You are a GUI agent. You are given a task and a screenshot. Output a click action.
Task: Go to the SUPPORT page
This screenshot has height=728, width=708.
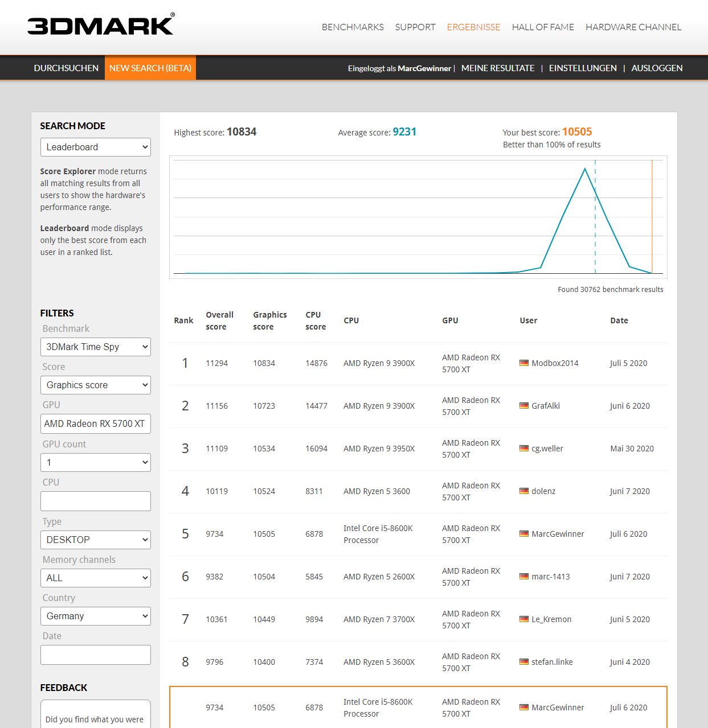(415, 27)
